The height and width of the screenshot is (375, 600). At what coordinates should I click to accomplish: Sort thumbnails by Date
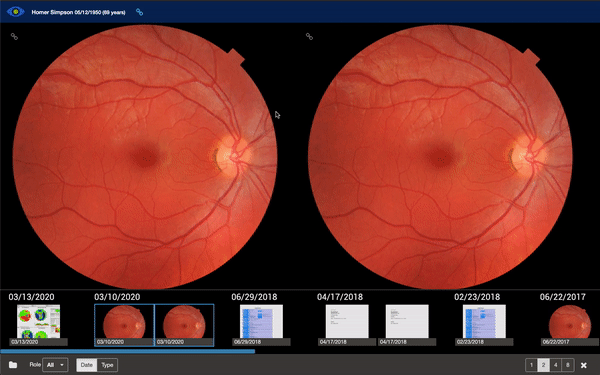[86, 365]
